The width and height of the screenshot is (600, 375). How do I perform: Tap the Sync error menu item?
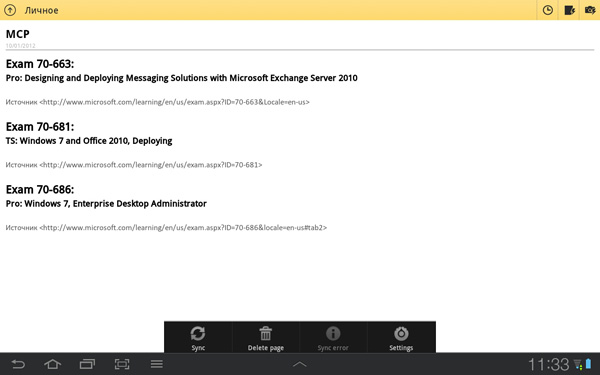click(x=333, y=338)
